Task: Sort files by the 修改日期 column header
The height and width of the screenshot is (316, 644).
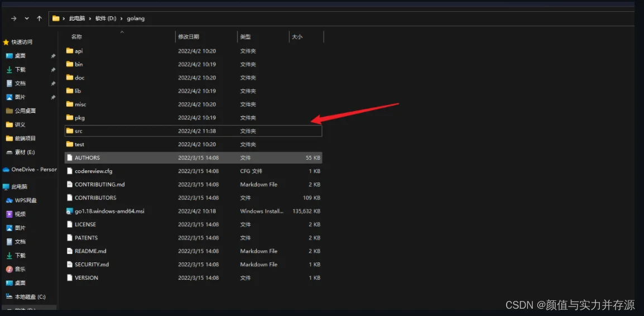Action: tap(189, 37)
